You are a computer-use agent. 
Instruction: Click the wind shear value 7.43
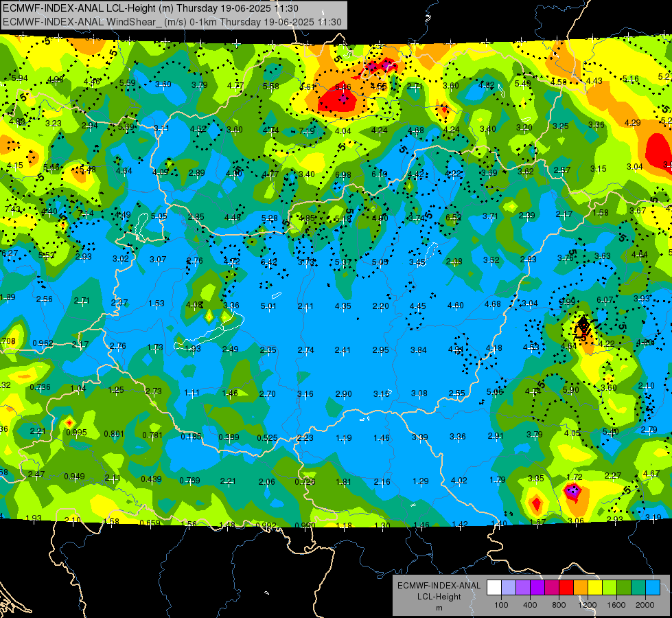point(12,209)
